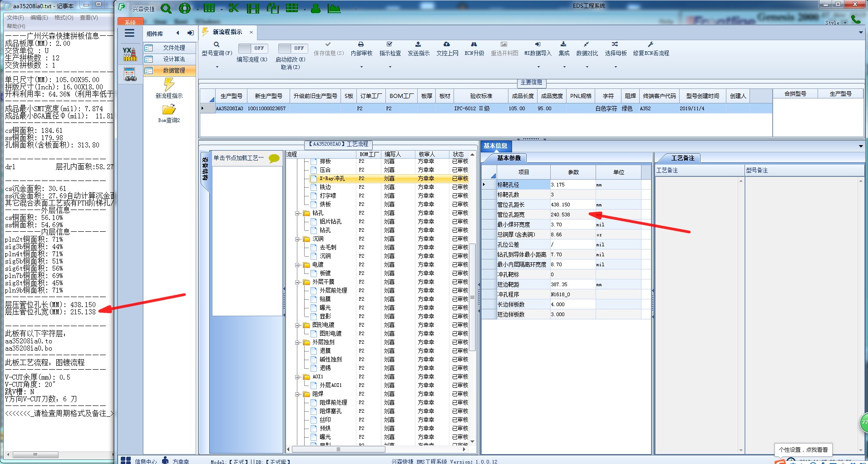Toggle the 编写流程(R) OFF switch
This screenshot has height=464, width=868.
pyautogui.click(x=253, y=48)
